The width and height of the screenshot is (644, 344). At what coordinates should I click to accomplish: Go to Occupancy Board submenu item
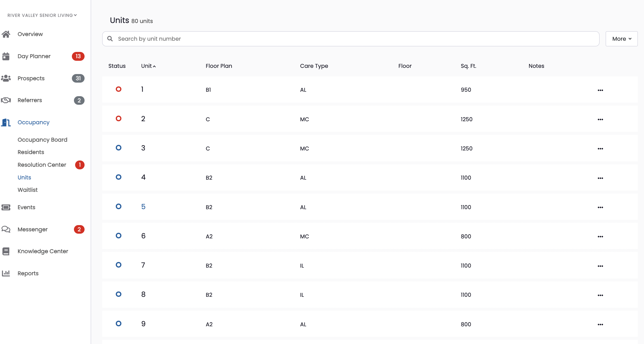[x=42, y=140]
